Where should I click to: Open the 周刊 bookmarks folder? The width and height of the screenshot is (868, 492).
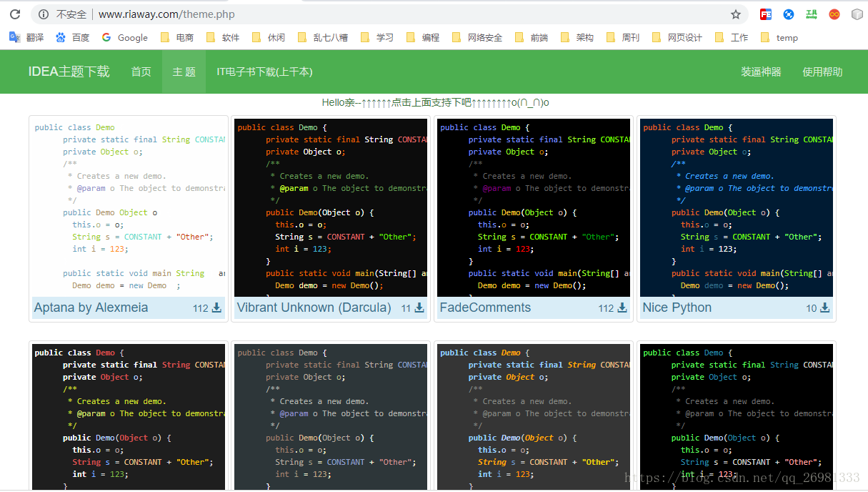pos(623,38)
